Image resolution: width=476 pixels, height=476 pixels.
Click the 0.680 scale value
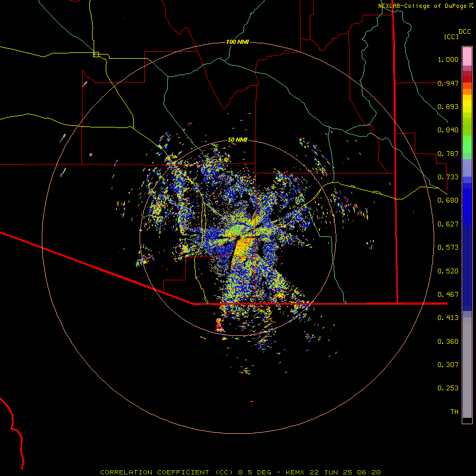click(x=448, y=200)
